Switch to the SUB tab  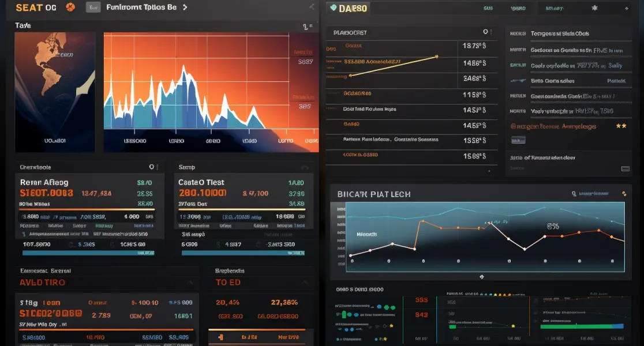(488, 8)
